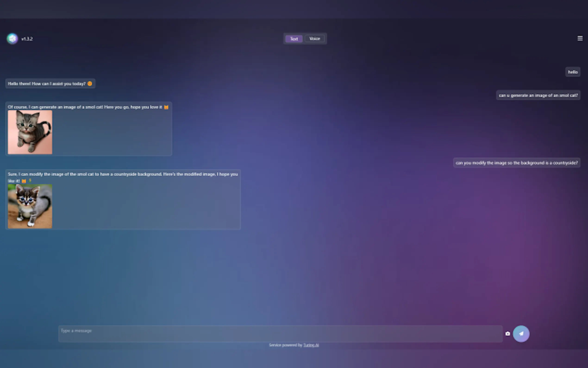588x368 pixels.
Task: Click the v1.3.2 version label
Action: (27, 39)
